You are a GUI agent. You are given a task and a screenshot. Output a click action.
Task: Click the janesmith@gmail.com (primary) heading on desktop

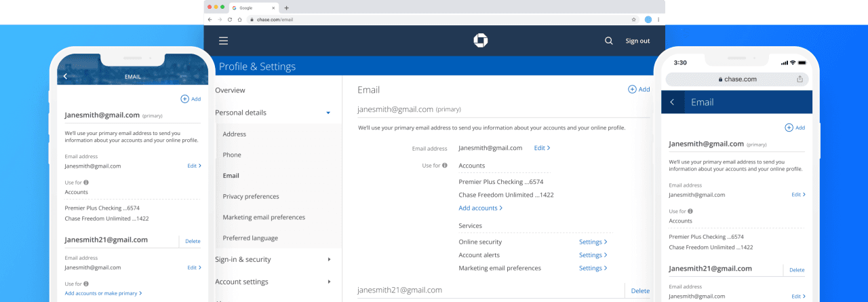(409, 109)
